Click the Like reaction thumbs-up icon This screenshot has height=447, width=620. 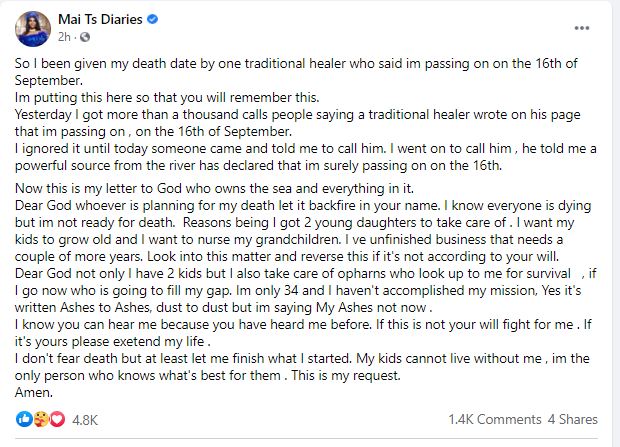click(24, 419)
